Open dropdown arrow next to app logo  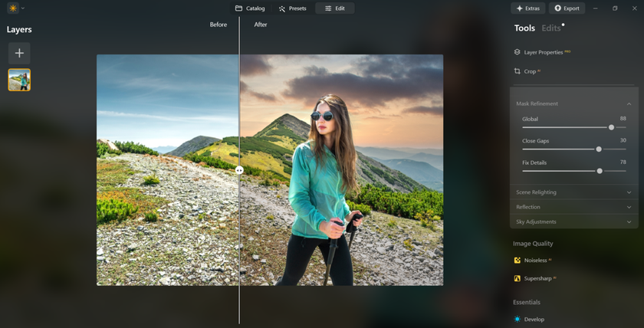point(22,8)
